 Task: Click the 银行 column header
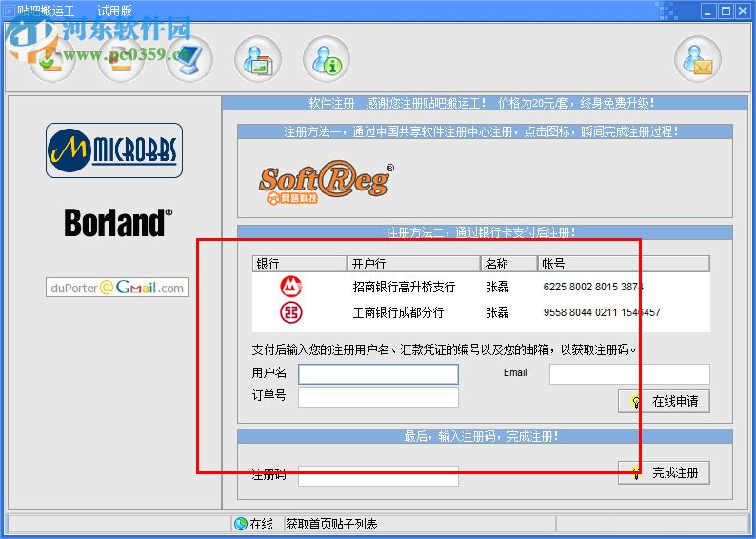(299, 264)
